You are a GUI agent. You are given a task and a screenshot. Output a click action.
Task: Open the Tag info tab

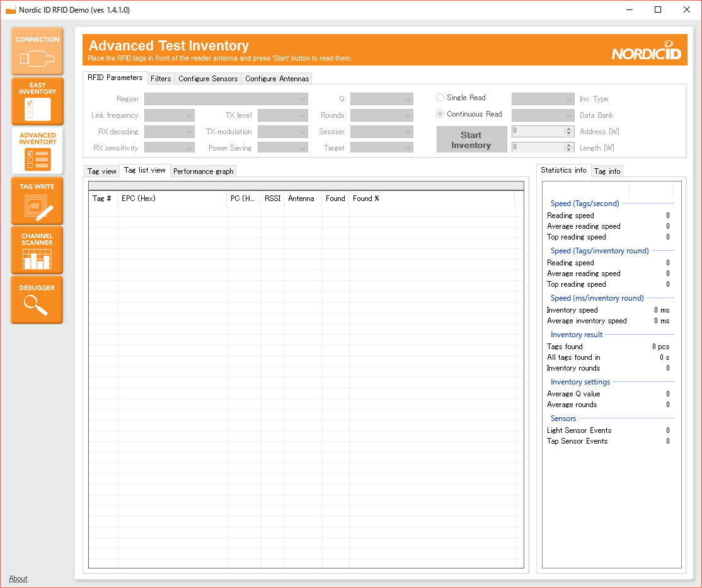[x=607, y=171]
